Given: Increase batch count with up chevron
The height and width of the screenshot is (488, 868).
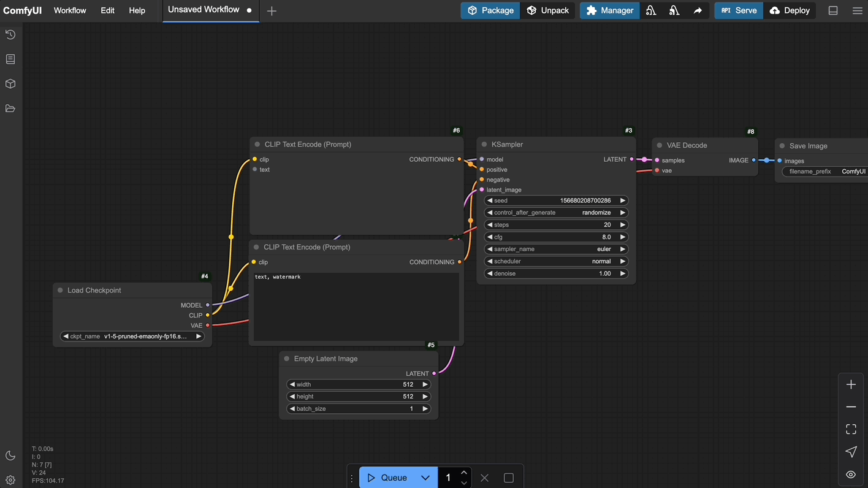Looking at the screenshot, I should (x=464, y=473).
